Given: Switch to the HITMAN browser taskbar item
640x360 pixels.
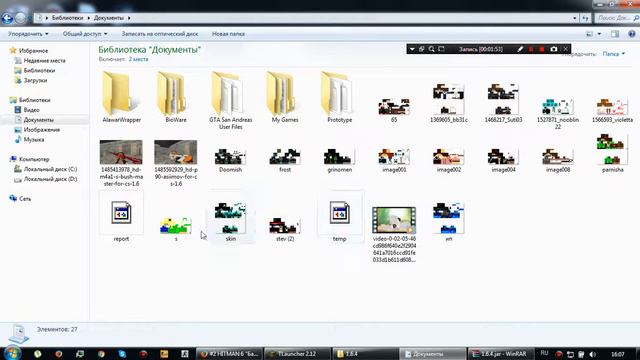Looking at the screenshot, I should tap(229, 354).
